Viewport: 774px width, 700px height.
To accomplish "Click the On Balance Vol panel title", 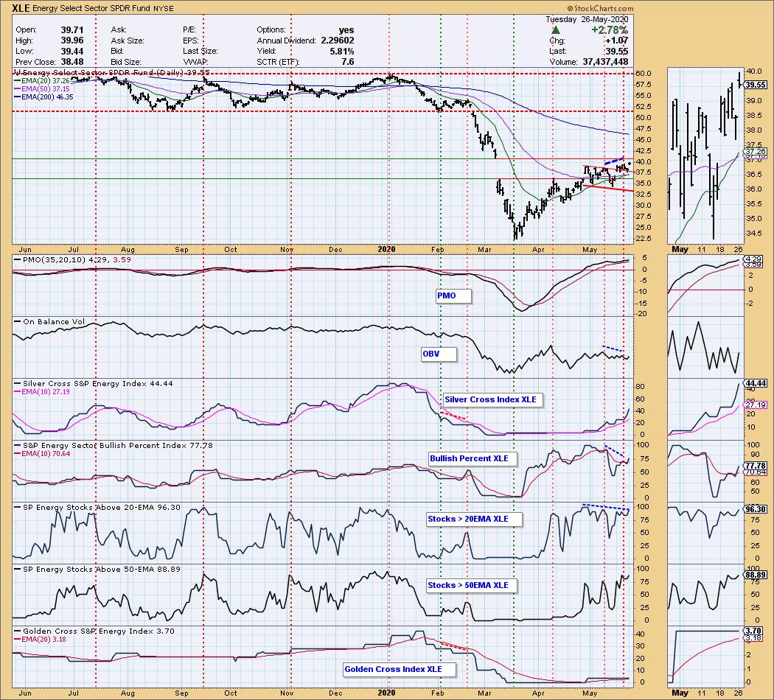I will pos(50,322).
